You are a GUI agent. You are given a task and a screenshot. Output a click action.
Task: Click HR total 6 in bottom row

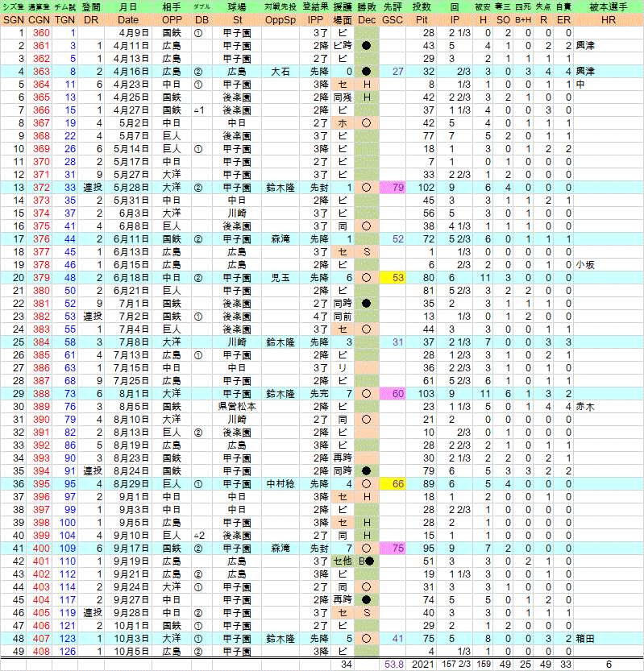[x=609, y=665]
